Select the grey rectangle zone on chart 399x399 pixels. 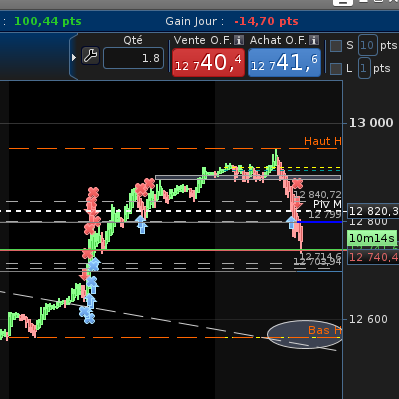pyautogui.click(x=248, y=178)
